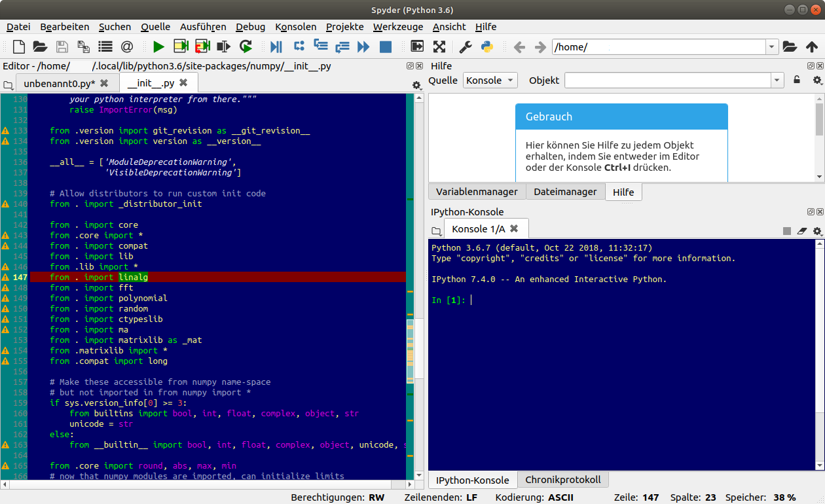The width and height of the screenshot is (825, 504).
Task: Run the current cell
Action: point(179,46)
